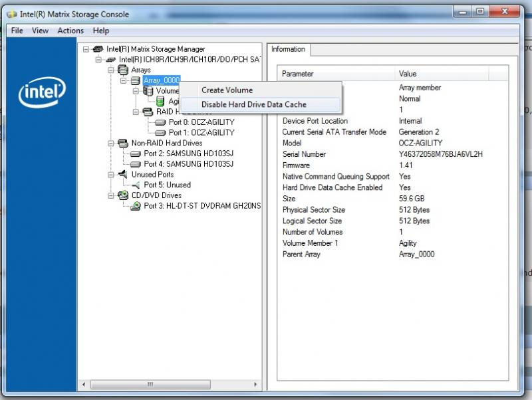This screenshot has height=400, width=532.
Task: Click the green Agility volume icon
Action: [x=160, y=101]
